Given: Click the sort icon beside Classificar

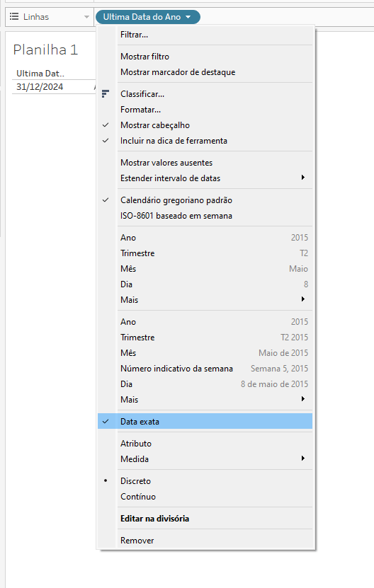Looking at the screenshot, I should pos(106,93).
